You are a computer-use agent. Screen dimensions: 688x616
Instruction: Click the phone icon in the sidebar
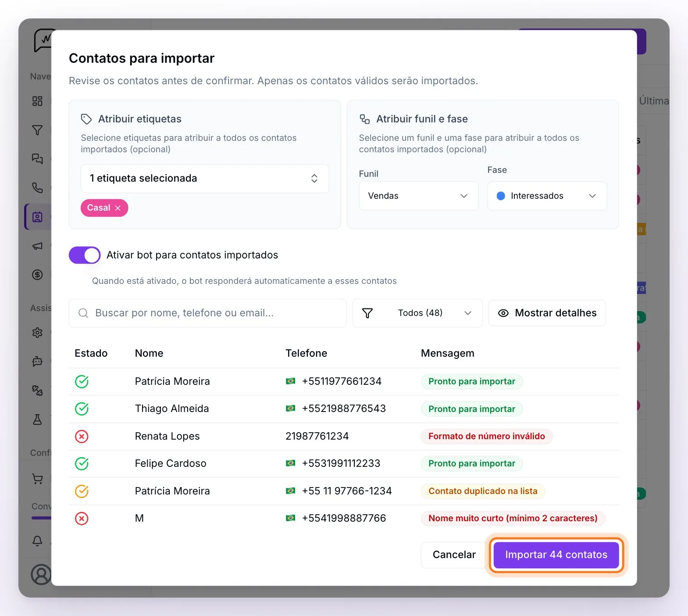[37, 188]
